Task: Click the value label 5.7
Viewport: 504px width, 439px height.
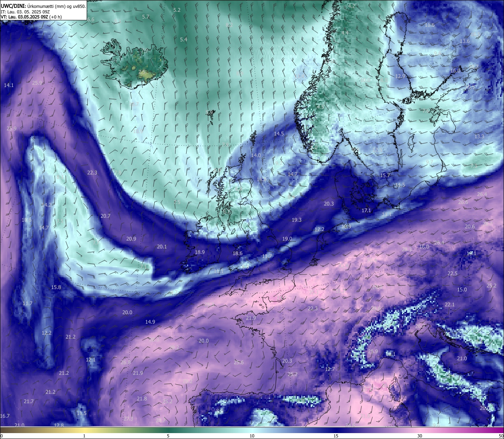Action: 146,17
